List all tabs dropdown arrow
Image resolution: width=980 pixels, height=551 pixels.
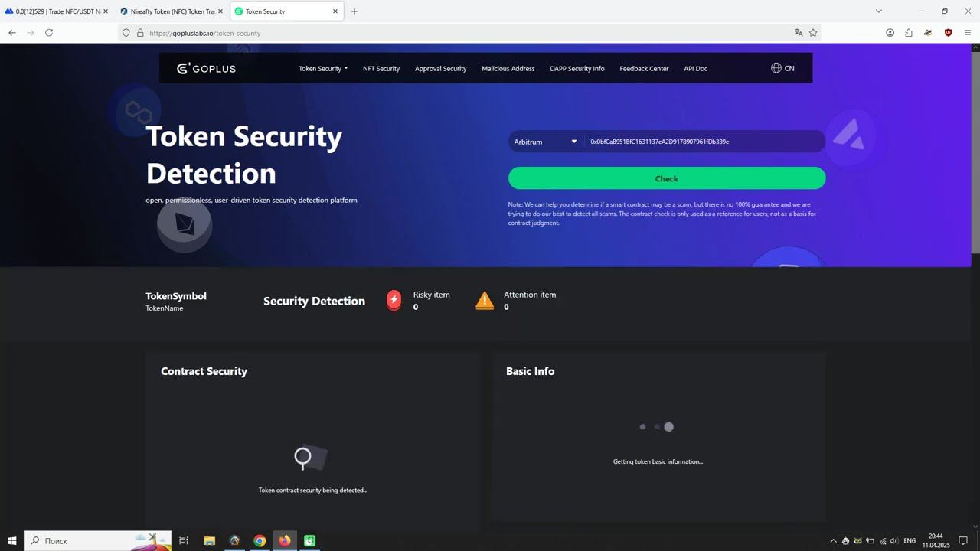[879, 11]
